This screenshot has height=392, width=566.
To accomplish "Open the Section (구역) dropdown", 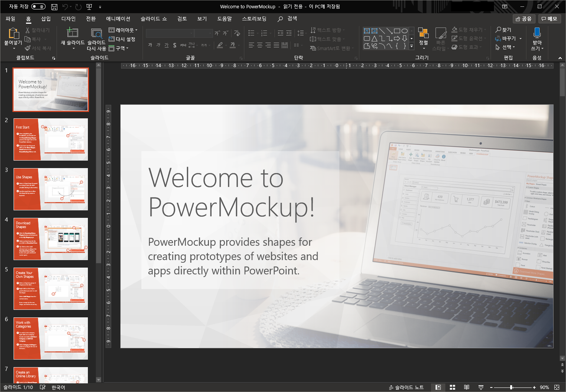I will point(119,48).
